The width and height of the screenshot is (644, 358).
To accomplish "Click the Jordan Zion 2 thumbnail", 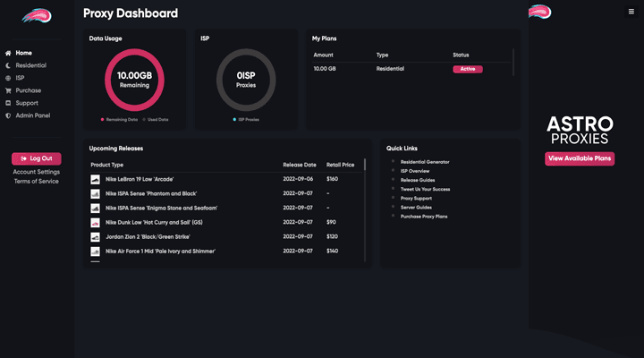I will (x=96, y=237).
